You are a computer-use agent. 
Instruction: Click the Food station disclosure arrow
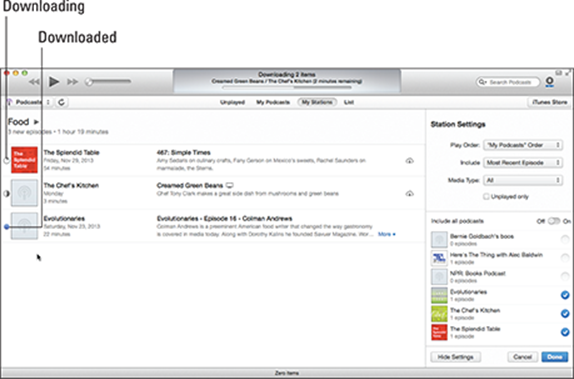pyautogui.click(x=36, y=122)
